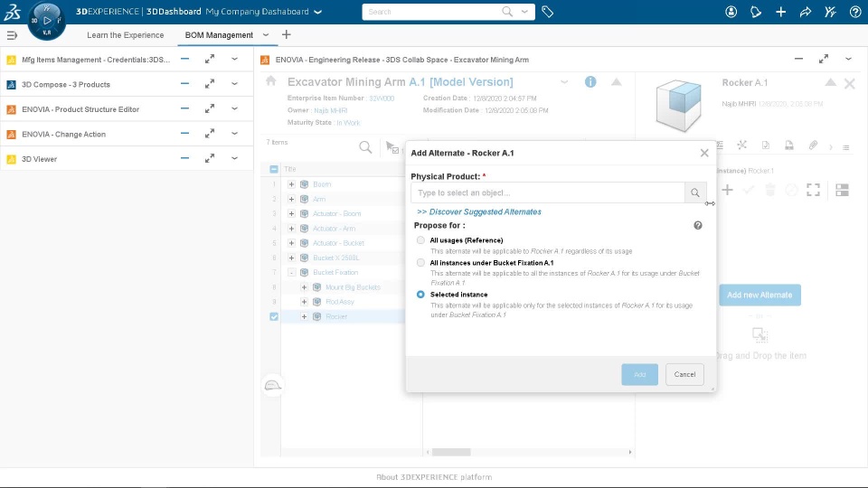868x488 pixels.
Task: Close the Add Alternate dialog
Action: point(704,154)
